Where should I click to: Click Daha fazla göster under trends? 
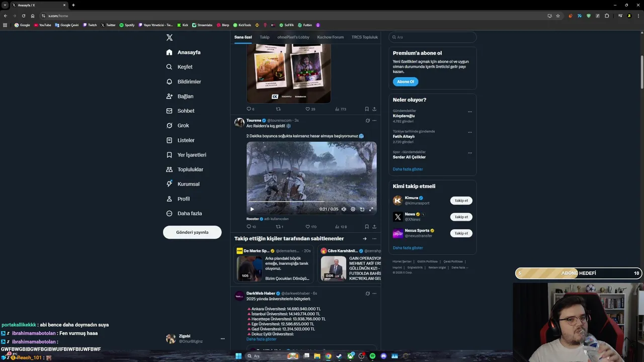coord(408,169)
